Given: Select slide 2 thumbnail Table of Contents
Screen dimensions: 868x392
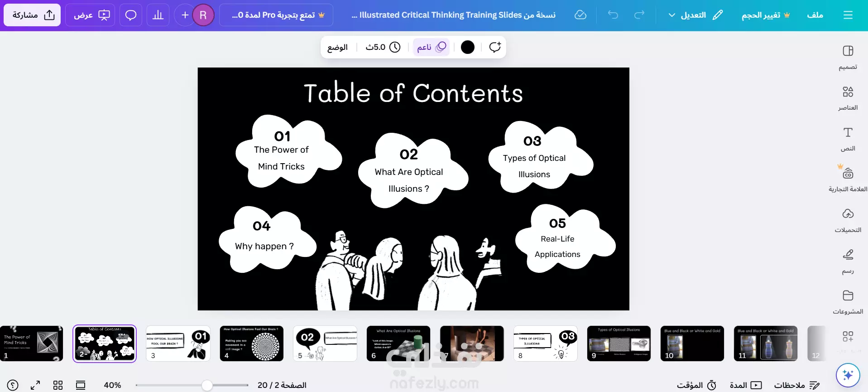Looking at the screenshot, I should pyautogui.click(x=105, y=344).
